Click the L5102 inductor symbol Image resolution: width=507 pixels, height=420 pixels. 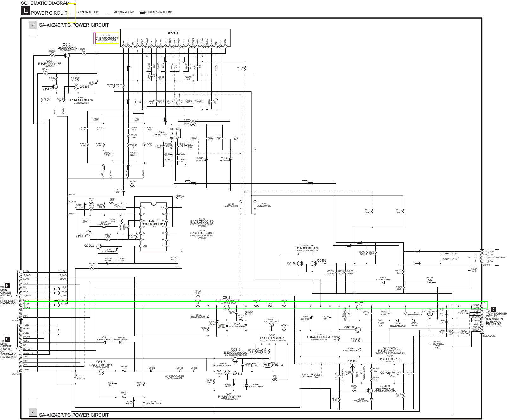[x=255, y=204]
